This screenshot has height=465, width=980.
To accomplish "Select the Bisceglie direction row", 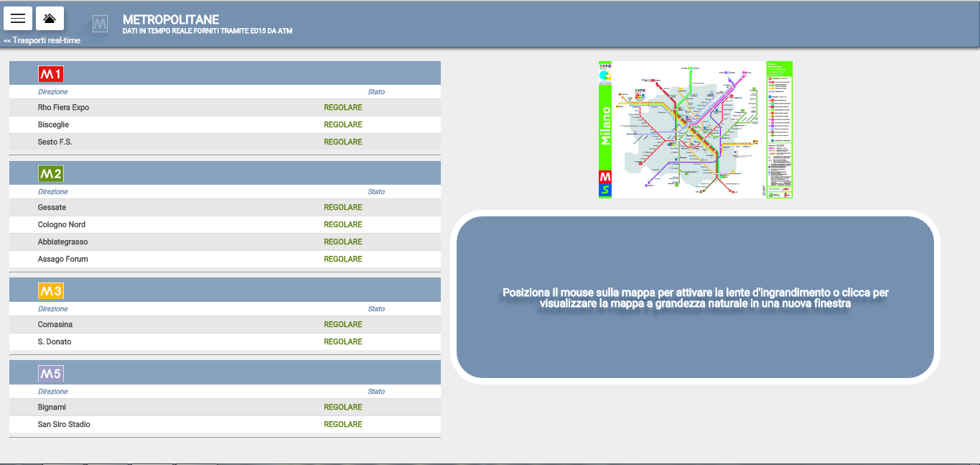I will click(53, 125).
